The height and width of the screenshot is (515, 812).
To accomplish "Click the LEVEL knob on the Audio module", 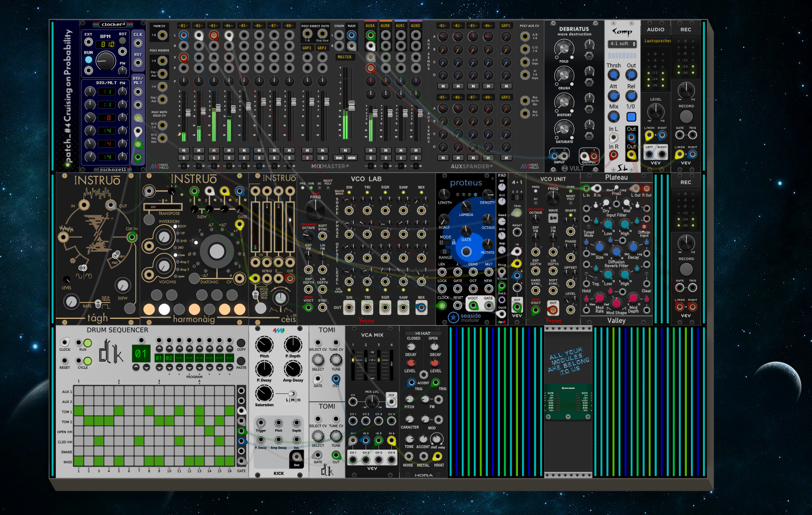I will tap(656, 111).
